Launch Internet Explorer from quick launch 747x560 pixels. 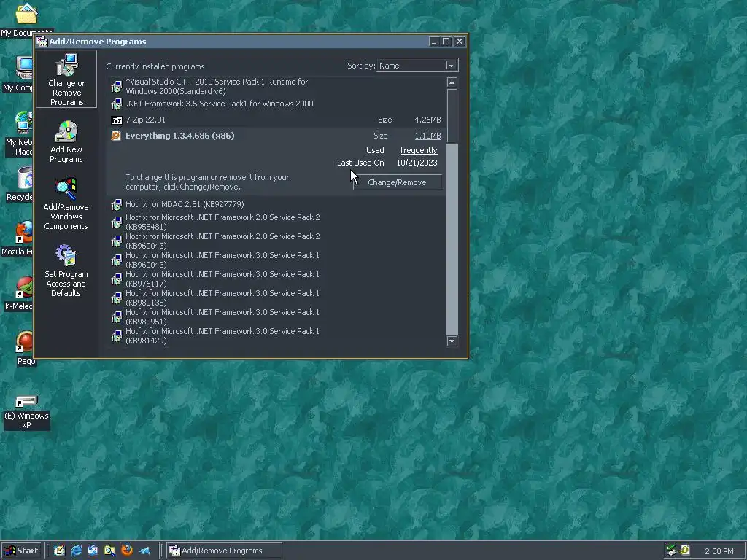pyautogui.click(x=76, y=551)
